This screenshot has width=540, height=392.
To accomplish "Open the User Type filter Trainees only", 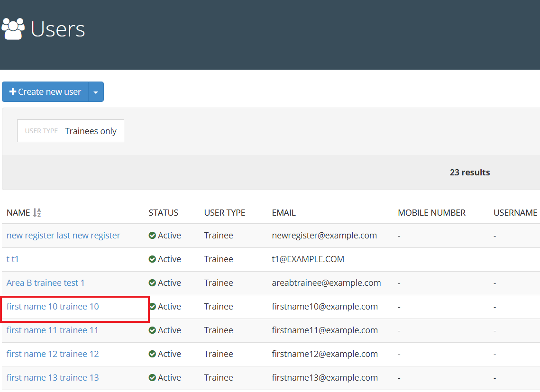I will (71, 131).
